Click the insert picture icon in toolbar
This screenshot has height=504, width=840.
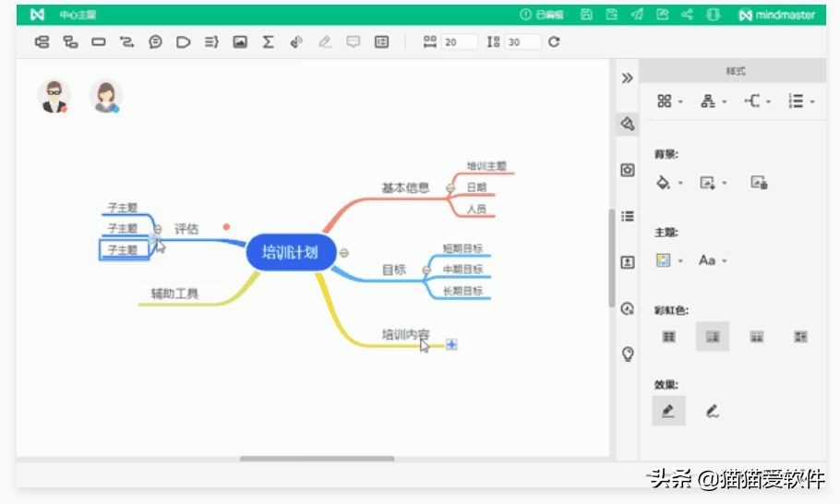(240, 42)
